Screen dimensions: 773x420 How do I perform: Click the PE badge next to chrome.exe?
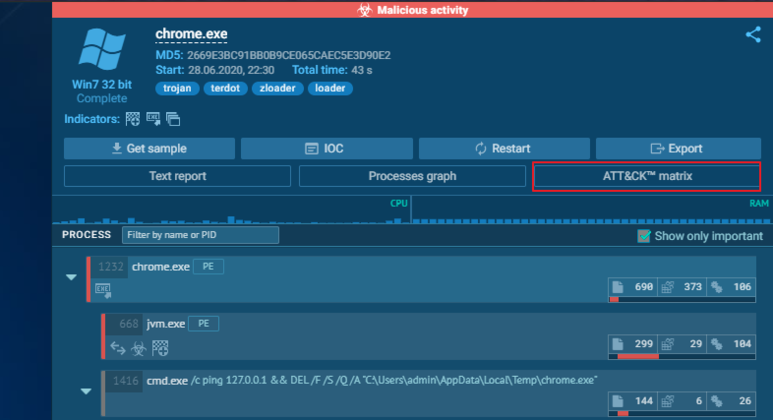tap(208, 267)
